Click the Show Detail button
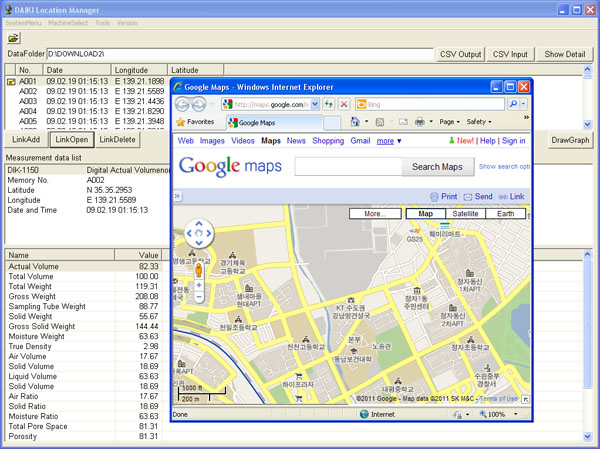600x449 pixels. [x=565, y=54]
